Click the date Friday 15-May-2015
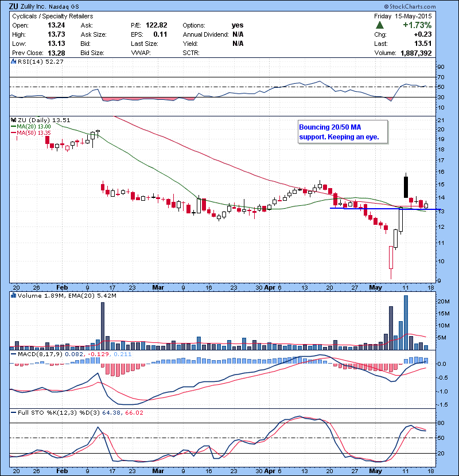The height and width of the screenshot is (476, 459). pos(403,16)
